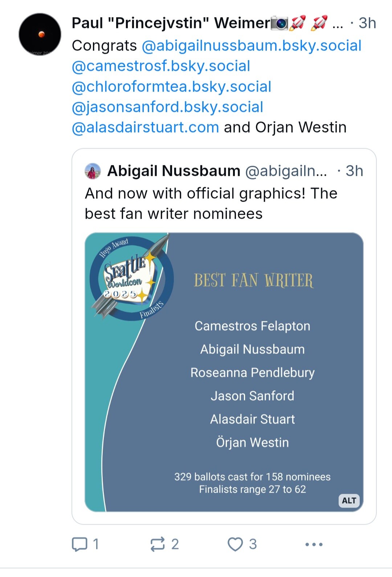Image resolution: width=392 pixels, height=577 pixels.
Task: Open the truncated @abigailn... handle
Action: point(286,171)
